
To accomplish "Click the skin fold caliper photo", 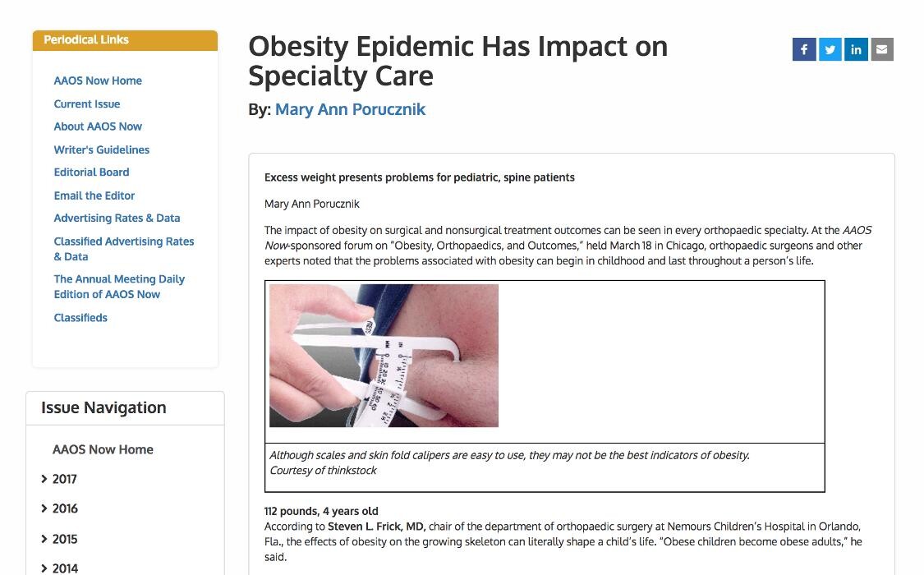I will coord(384,356).
